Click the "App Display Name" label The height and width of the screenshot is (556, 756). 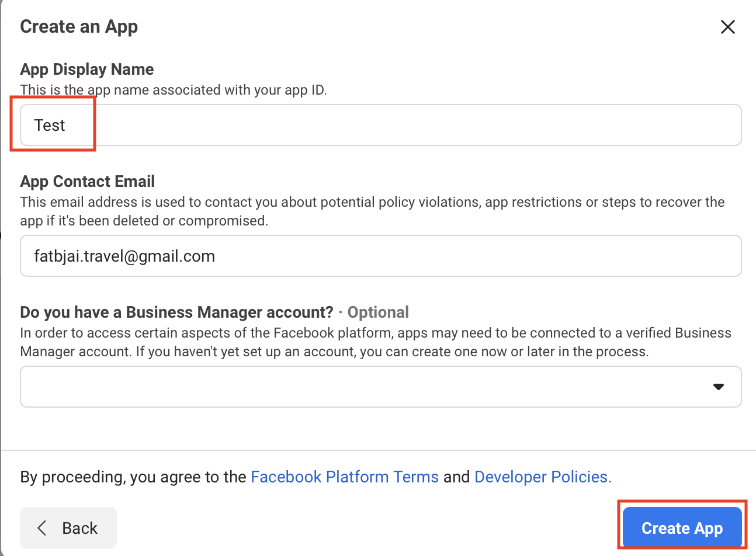87,69
